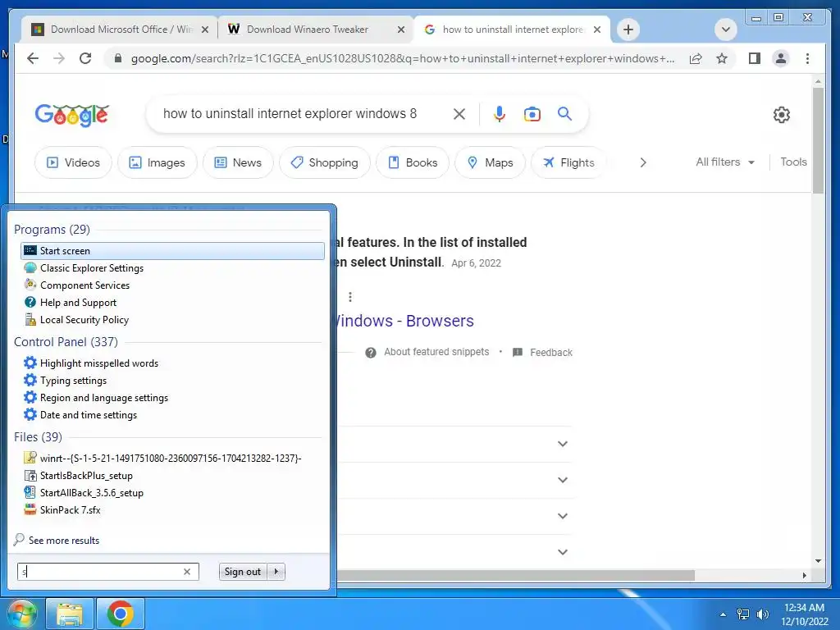Expand the Control Panel (337) category
This screenshot has height=630, width=840.
(66, 342)
